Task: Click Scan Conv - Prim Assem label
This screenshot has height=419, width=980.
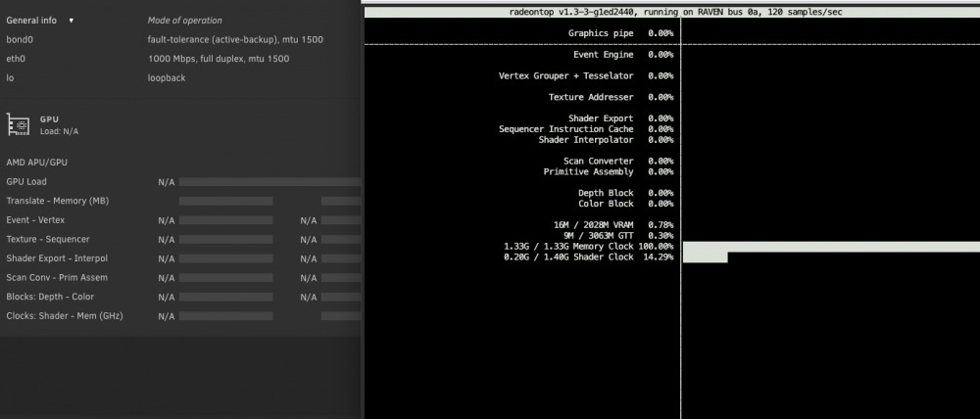Action: (x=57, y=277)
